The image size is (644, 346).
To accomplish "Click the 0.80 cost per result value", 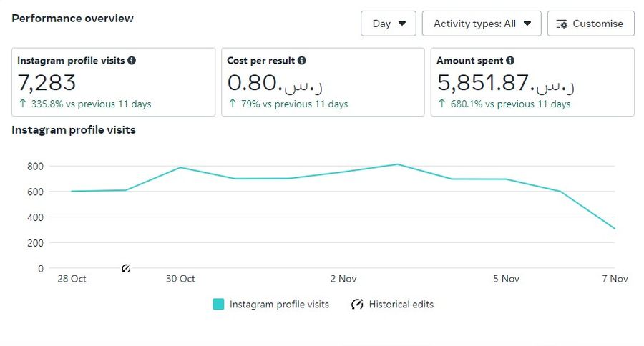I will [x=275, y=82].
